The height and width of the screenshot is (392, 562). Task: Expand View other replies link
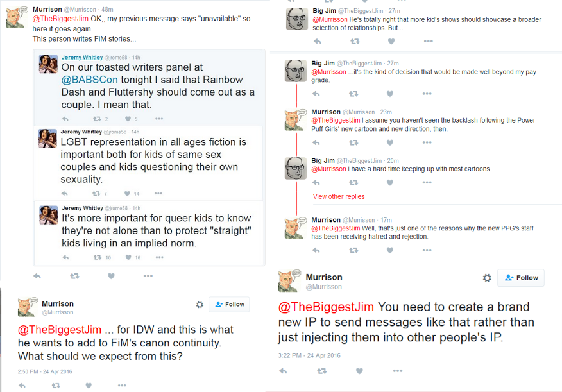pos(338,196)
